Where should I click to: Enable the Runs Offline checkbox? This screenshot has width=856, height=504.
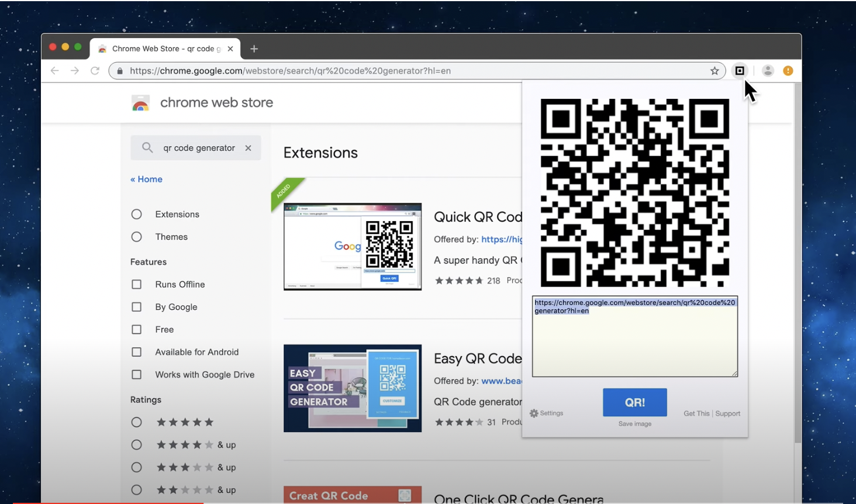click(136, 284)
